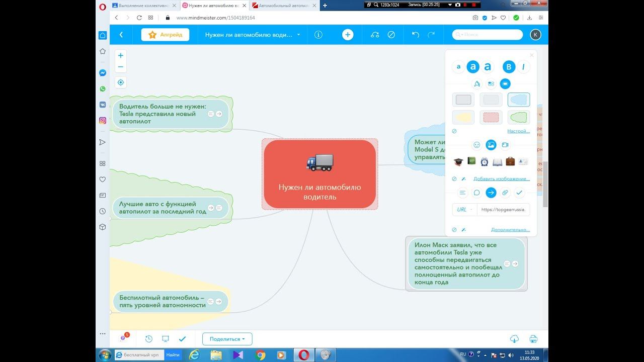The image size is (644, 362).
Task: Open the tasks checkmark icon at bottom
Action: pyautogui.click(x=182, y=339)
